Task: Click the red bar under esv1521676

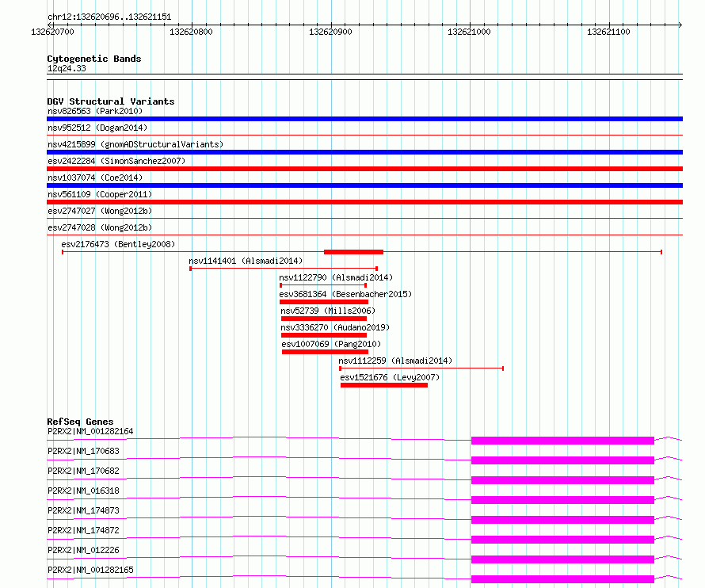Action: point(384,385)
